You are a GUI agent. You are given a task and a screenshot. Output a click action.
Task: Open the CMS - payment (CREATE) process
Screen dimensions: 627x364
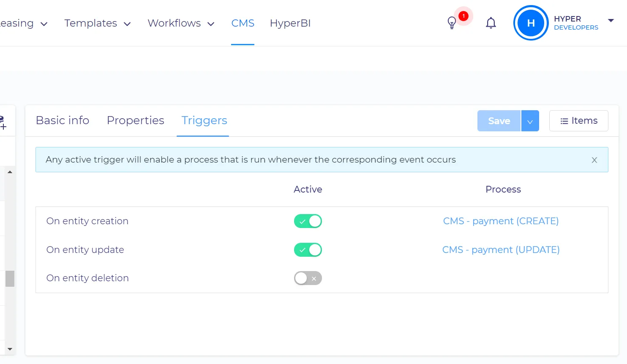[x=501, y=221]
